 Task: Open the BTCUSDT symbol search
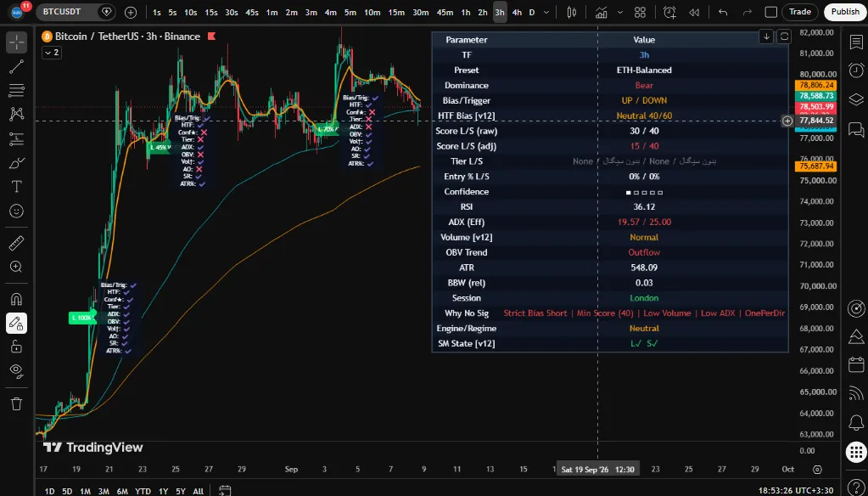pyautogui.click(x=62, y=12)
